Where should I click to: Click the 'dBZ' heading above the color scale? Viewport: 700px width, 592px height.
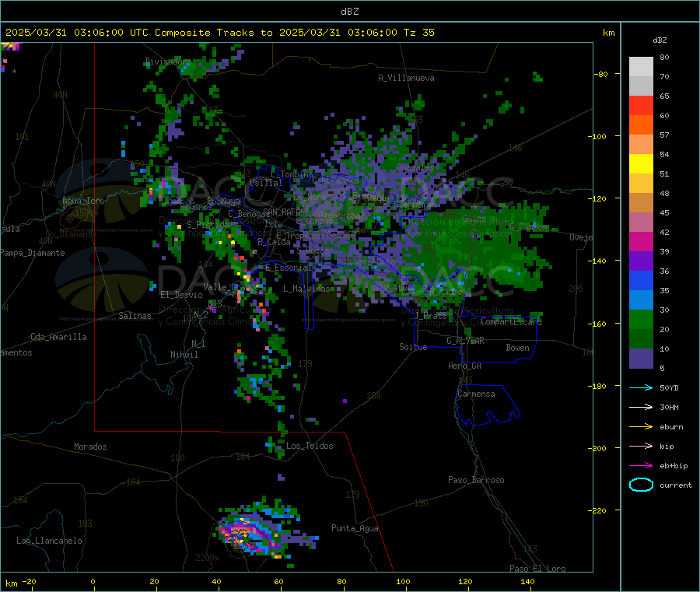pyautogui.click(x=660, y=40)
